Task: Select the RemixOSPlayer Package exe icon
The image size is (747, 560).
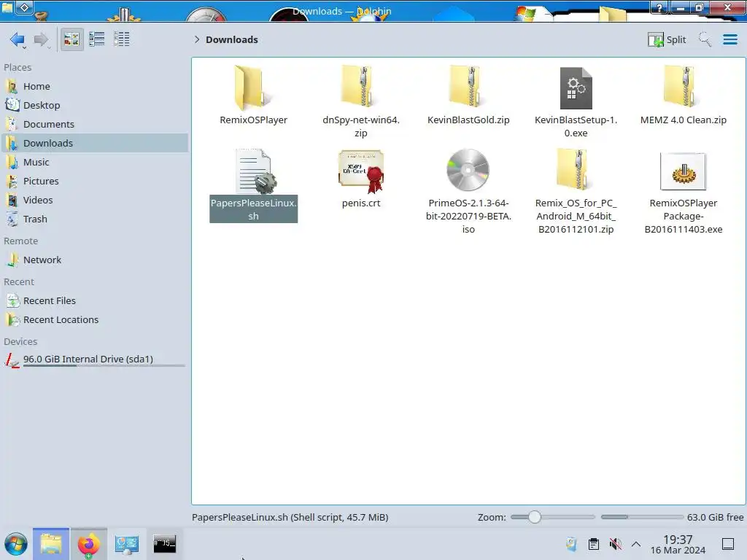Action: [683, 171]
